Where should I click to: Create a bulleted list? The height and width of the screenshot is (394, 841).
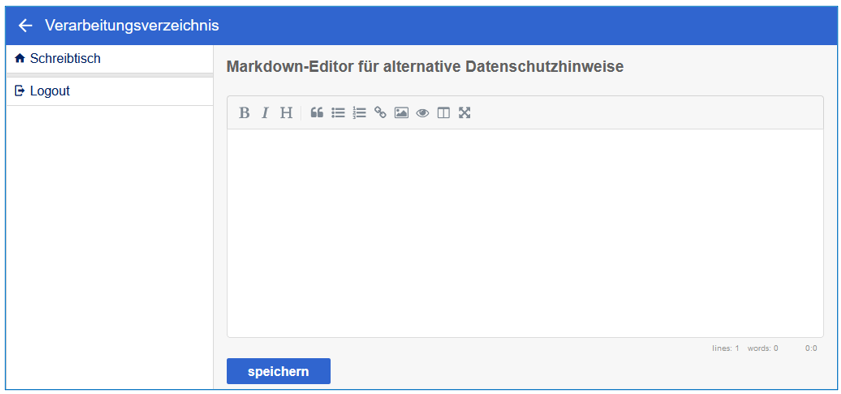coord(338,113)
